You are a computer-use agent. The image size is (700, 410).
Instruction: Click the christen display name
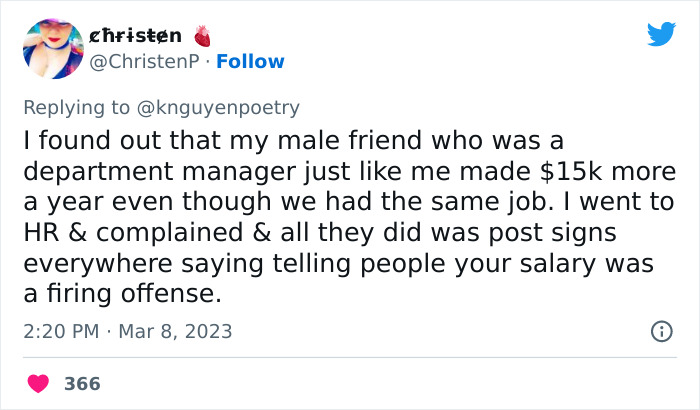pyautogui.click(x=136, y=36)
